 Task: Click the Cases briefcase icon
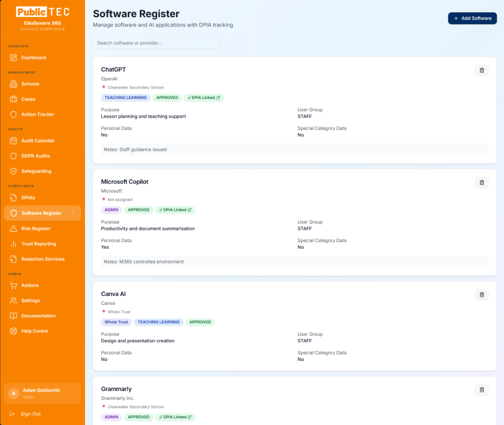click(13, 99)
